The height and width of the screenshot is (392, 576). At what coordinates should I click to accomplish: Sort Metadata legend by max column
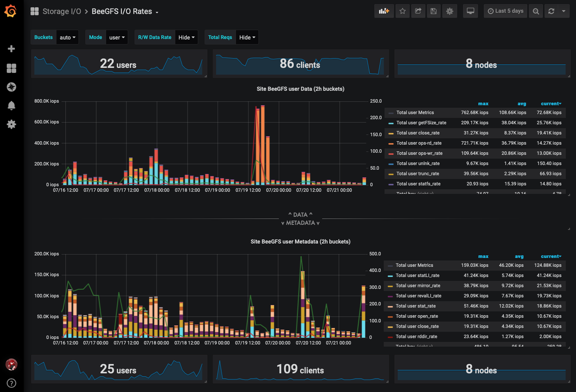[x=483, y=256]
